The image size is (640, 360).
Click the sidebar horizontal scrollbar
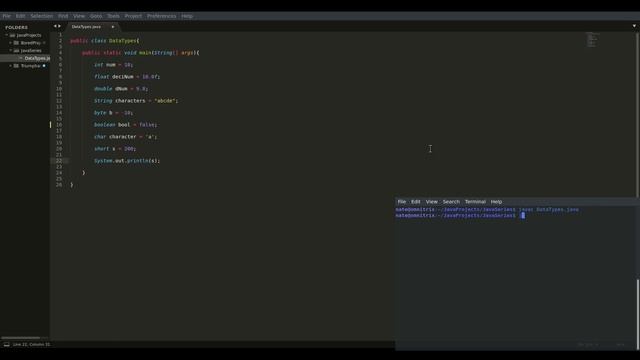20,338
